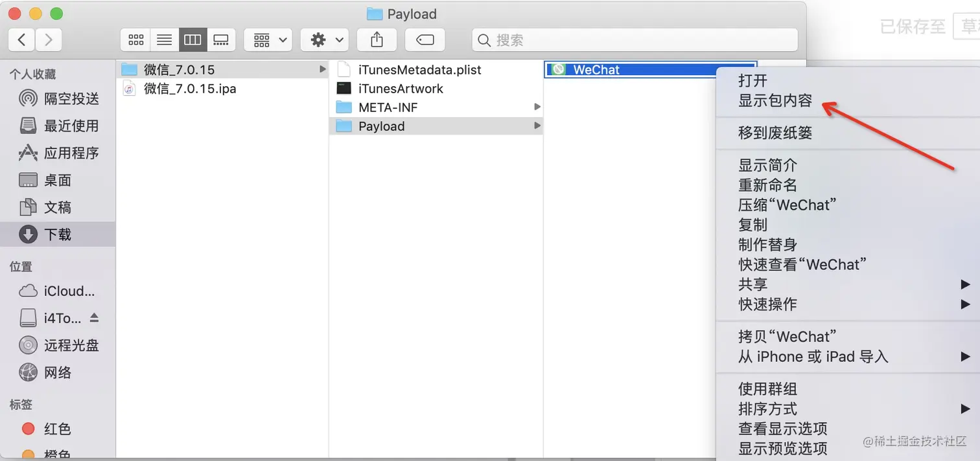Choose 打开 from the context menu

[848, 81]
